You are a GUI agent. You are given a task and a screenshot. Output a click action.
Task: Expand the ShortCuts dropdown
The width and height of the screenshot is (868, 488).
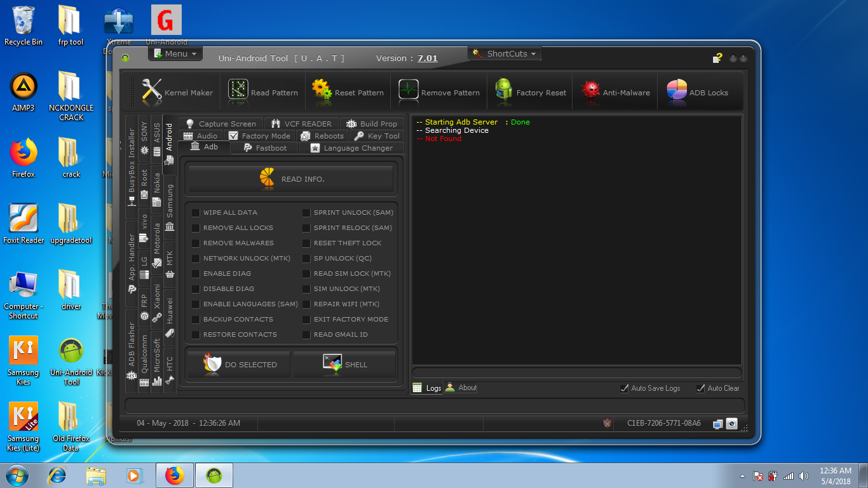(x=505, y=54)
